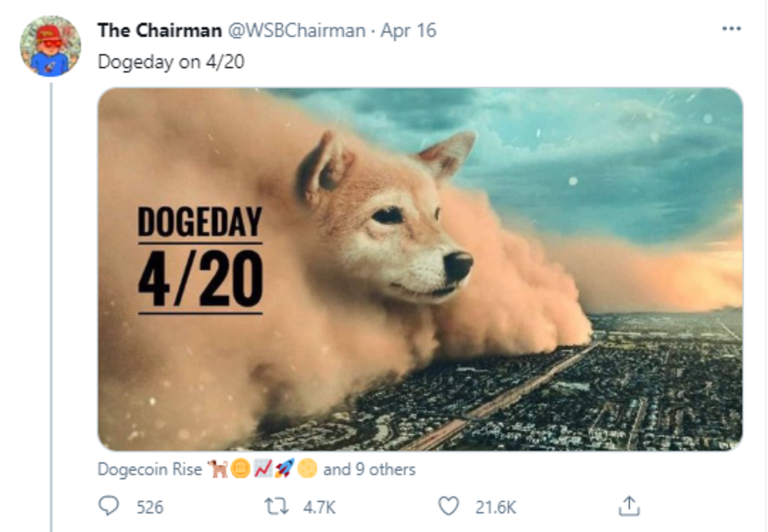Screen dimensions: 768x532
Task: Click the red chart emoji in the tagged name
Action: 262,470
